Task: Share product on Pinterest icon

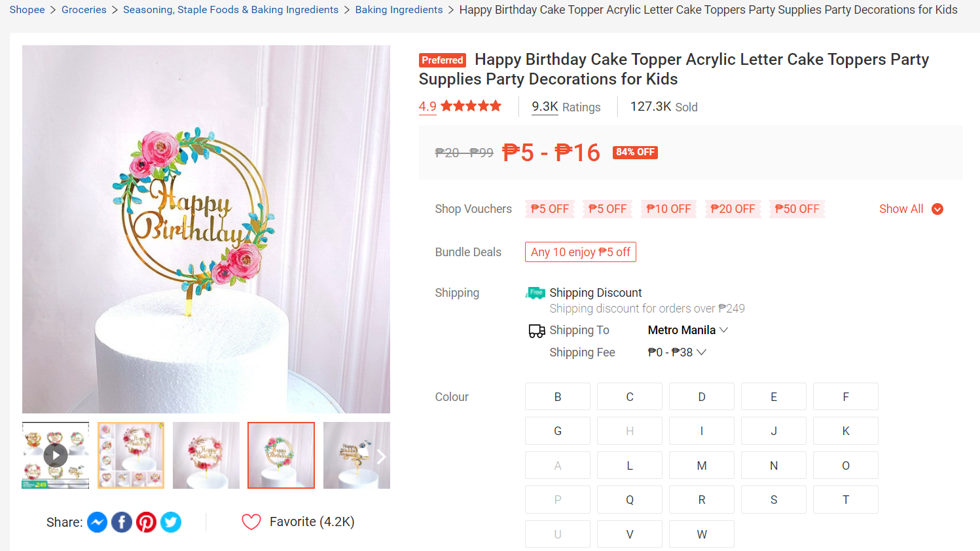Action: [x=146, y=522]
